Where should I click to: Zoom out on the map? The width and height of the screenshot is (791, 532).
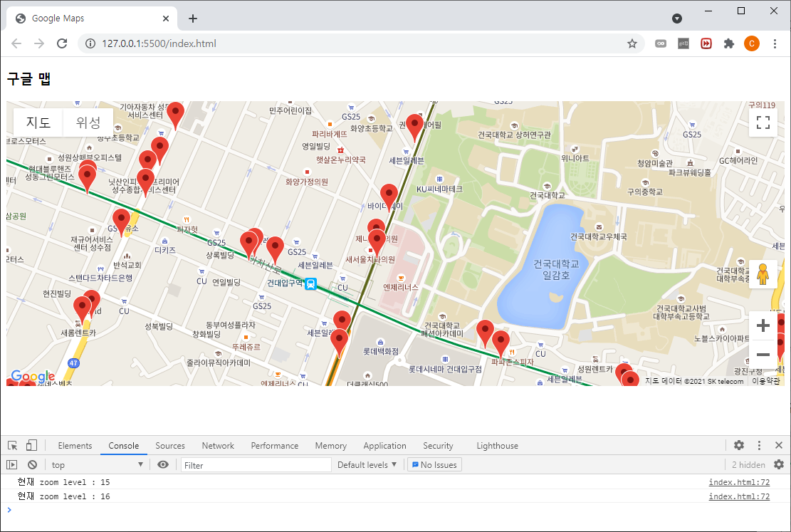(763, 355)
